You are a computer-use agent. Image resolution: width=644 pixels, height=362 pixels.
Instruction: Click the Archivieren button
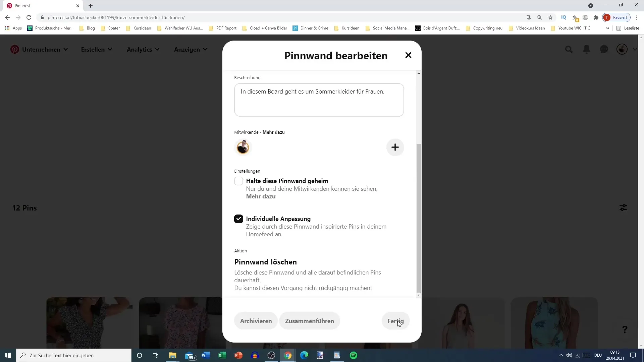coord(256,321)
